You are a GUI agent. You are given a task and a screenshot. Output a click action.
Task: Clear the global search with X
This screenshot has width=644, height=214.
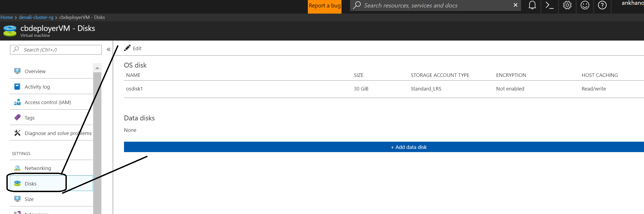(515, 5)
